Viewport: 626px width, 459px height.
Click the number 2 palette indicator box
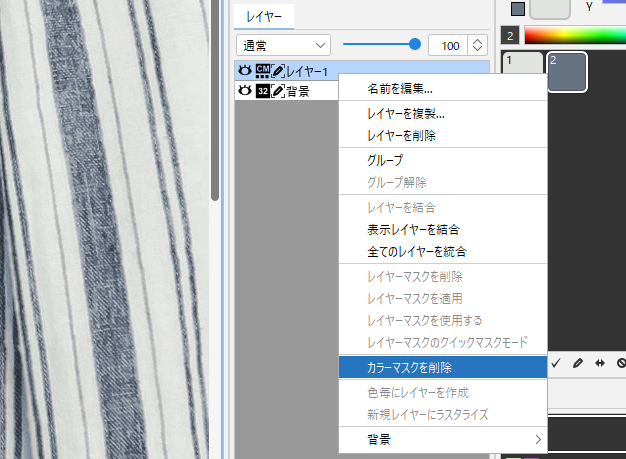coord(510,36)
